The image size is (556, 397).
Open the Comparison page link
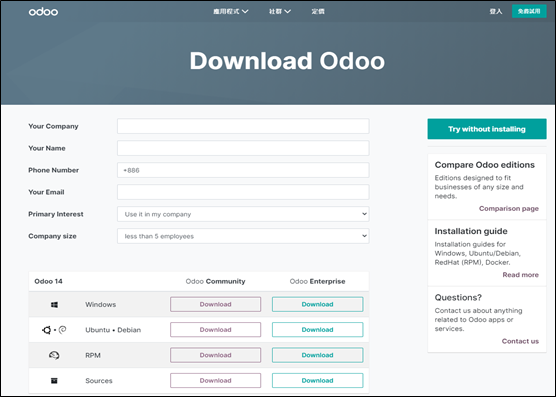[x=508, y=208]
